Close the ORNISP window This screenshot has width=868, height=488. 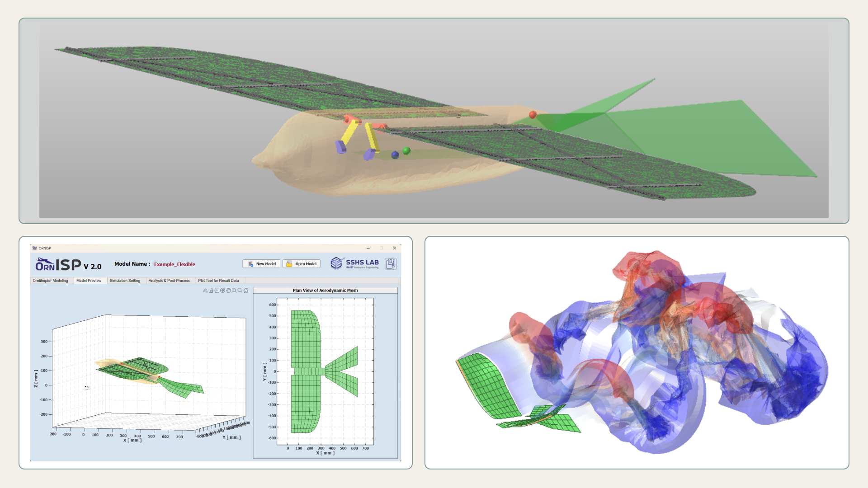click(394, 248)
